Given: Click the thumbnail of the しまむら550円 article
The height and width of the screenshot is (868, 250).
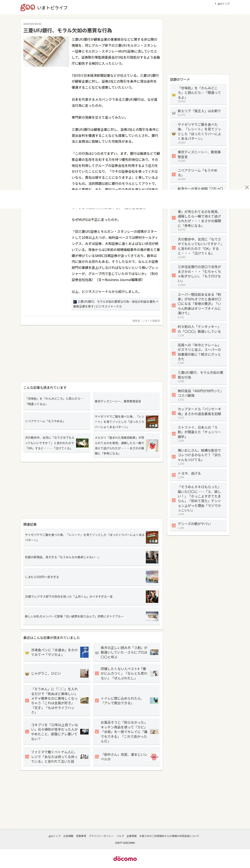Looking at the screenshot, I should click(152, 577).
